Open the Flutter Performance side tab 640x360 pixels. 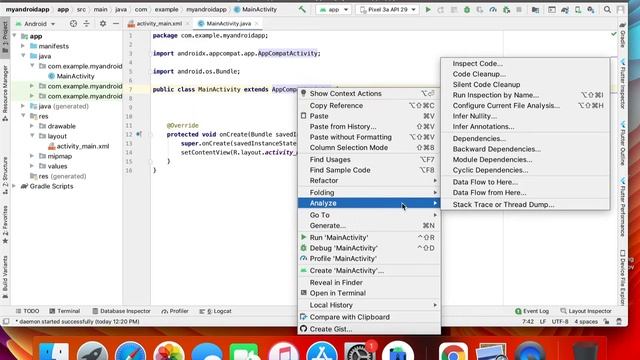622,207
